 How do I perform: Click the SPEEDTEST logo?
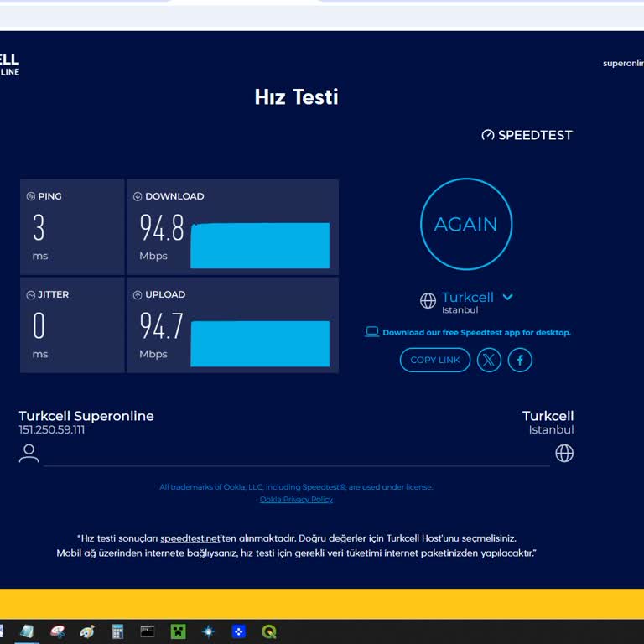[x=527, y=135]
